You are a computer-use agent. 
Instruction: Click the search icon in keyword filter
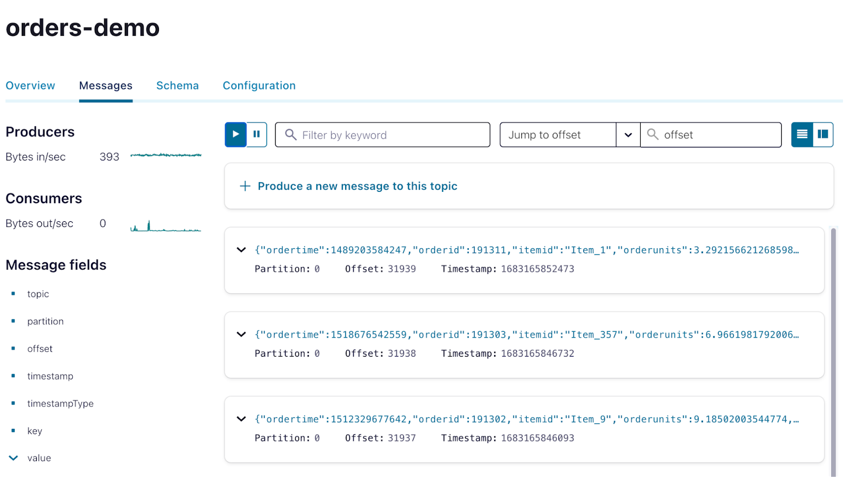tap(291, 134)
